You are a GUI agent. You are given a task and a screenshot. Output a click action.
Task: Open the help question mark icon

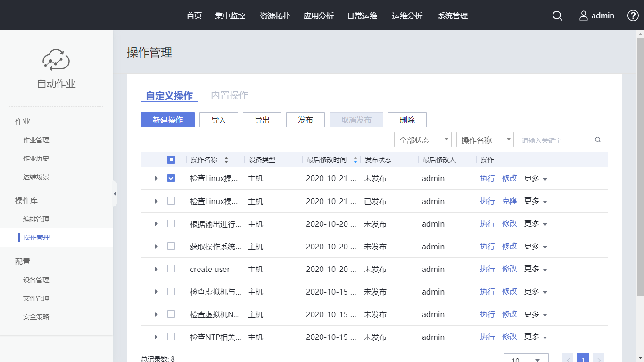[x=633, y=16]
